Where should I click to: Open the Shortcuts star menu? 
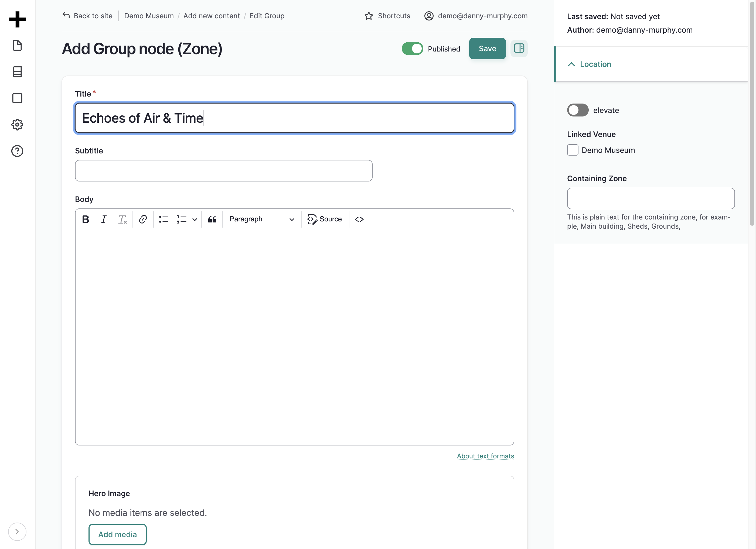[387, 16]
